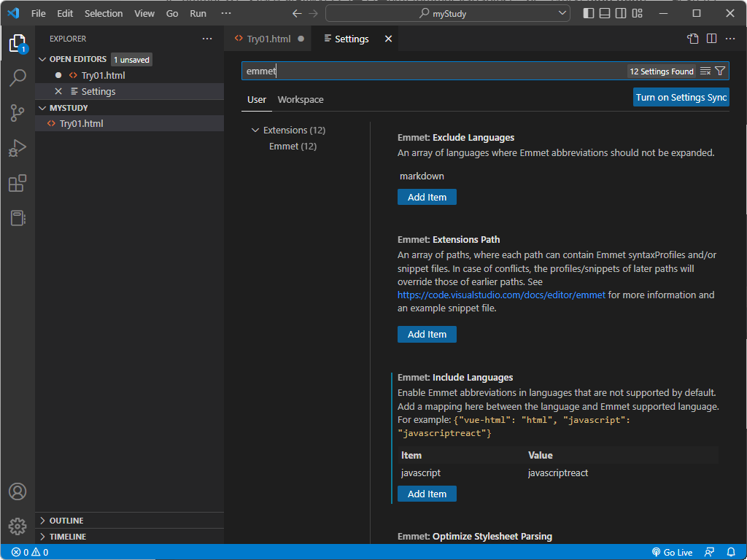Close the Settings tab
Viewport: 747px width, 560px height.
[388, 39]
